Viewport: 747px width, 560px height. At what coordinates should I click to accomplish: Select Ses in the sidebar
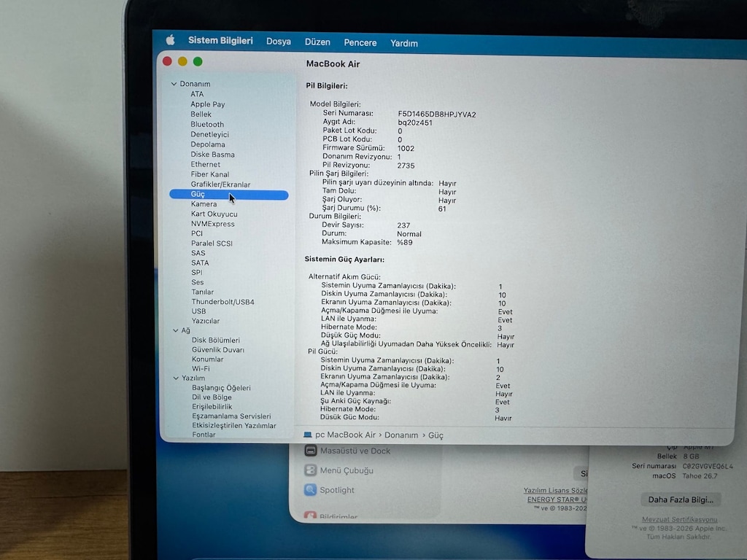(x=197, y=282)
